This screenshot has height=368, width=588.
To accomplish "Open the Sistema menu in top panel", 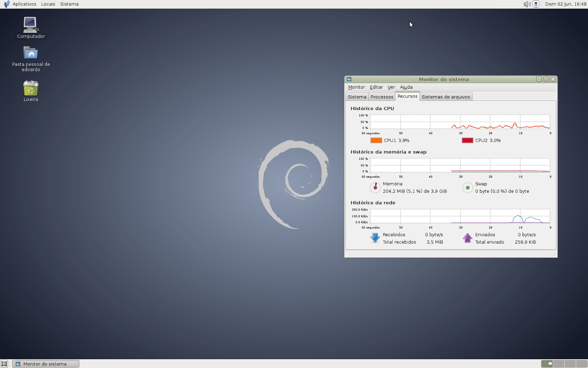I will (69, 4).
